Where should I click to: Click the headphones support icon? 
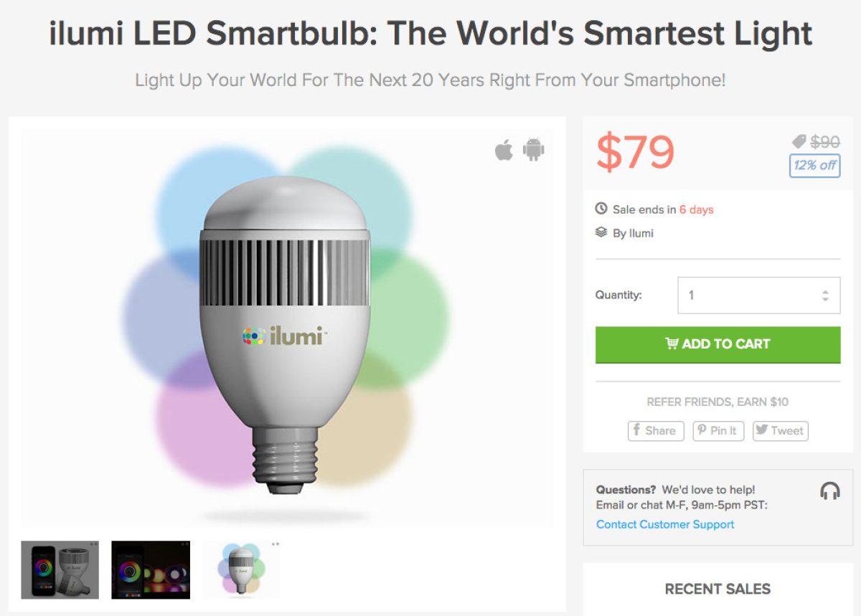tap(829, 491)
